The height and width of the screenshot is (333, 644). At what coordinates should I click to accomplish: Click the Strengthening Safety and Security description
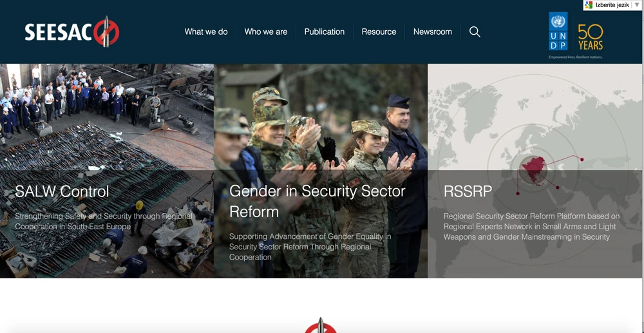pos(104,222)
